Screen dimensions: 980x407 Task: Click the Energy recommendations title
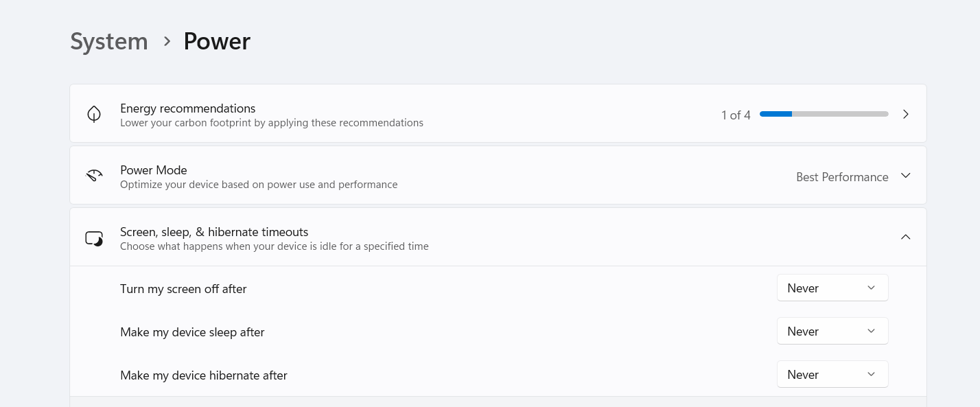click(x=187, y=108)
